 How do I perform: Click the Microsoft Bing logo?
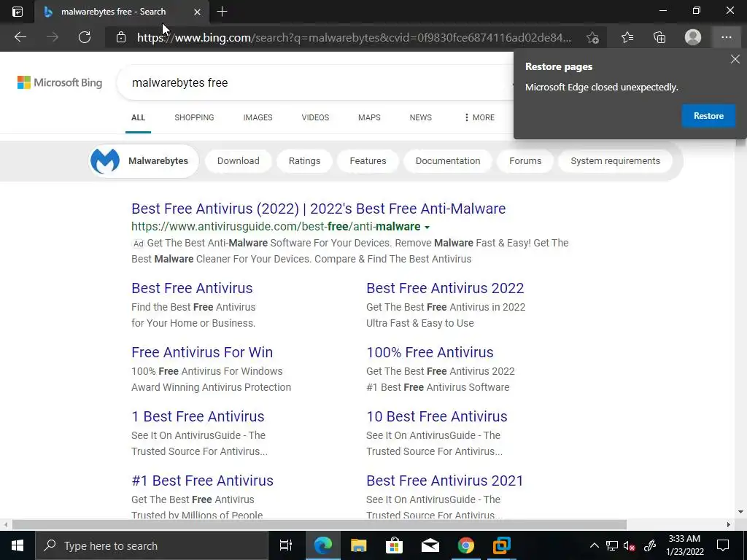click(x=60, y=82)
